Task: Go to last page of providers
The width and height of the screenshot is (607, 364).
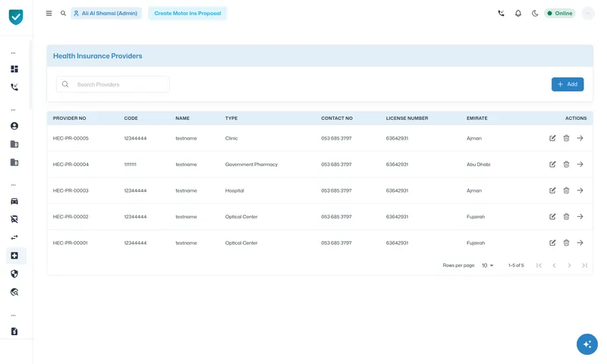Action: [x=584, y=265]
